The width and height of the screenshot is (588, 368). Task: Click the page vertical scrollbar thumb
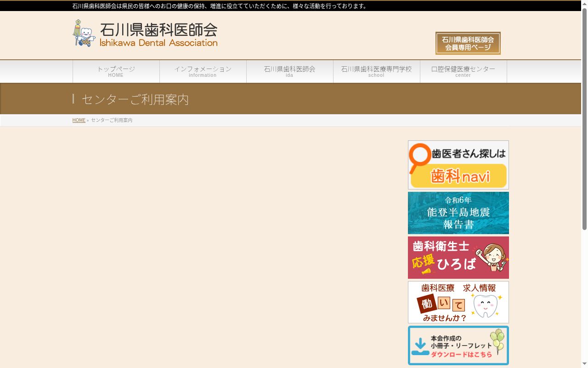[584, 119]
